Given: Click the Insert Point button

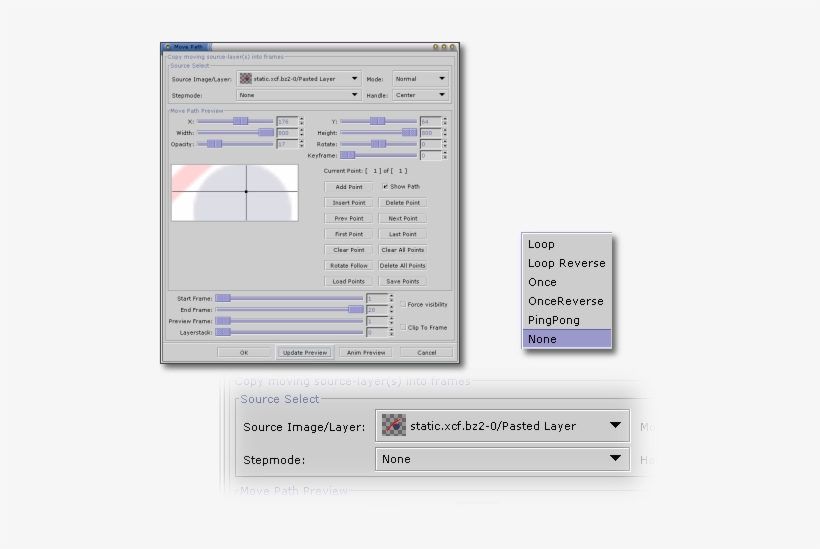Looking at the screenshot, I should click(348, 202).
